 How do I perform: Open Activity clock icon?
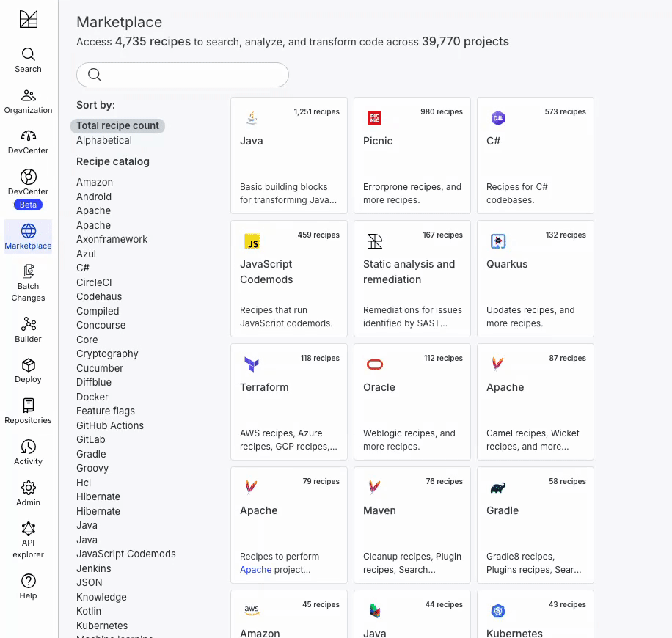29,447
